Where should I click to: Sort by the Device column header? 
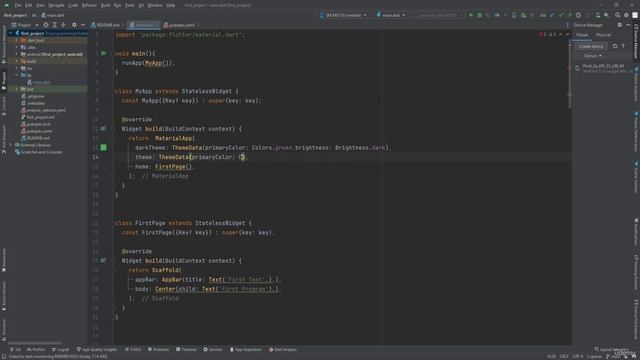click(593, 56)
